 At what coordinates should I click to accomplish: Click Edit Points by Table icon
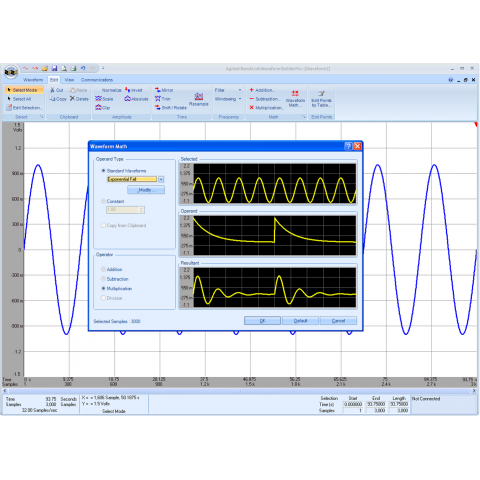321,94
